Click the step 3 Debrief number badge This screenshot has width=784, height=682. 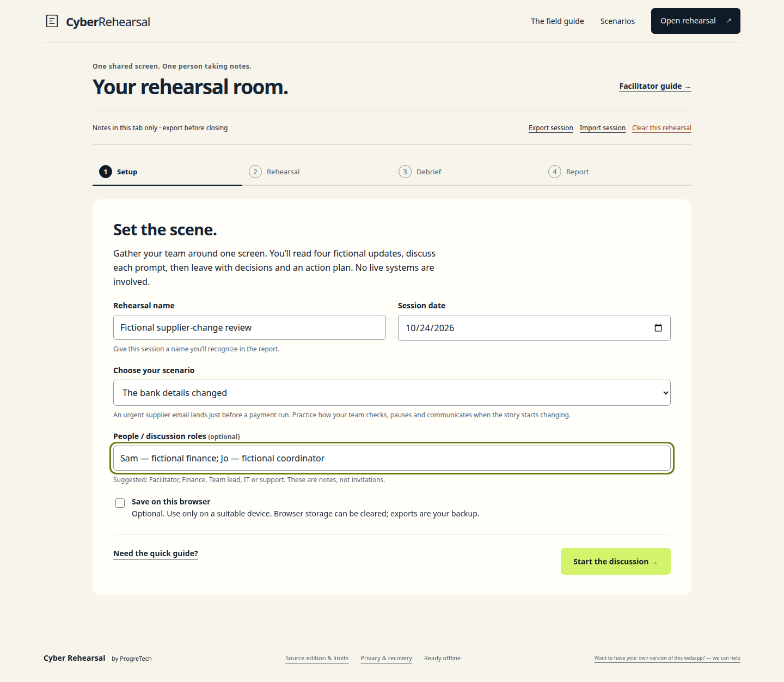pos(405,172)
